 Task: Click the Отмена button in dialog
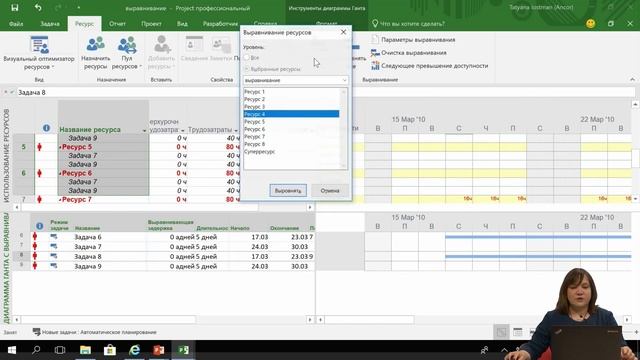pyautogui.click(x=330, y=191)
